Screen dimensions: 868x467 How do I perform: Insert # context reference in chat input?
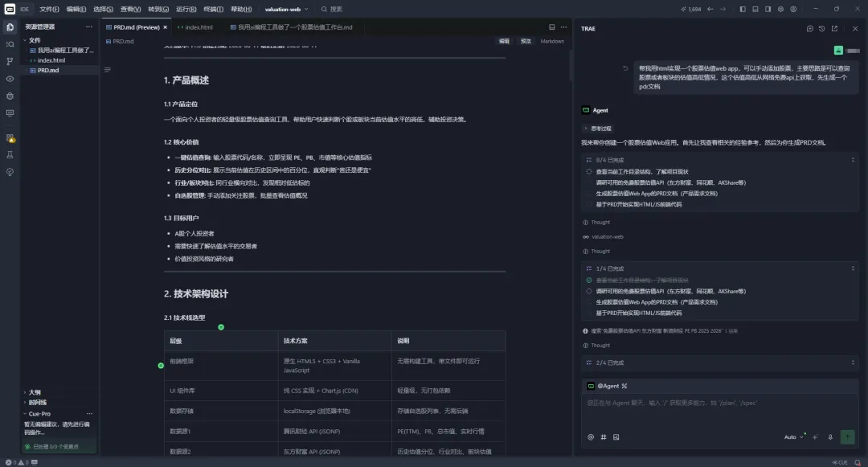(604, 437)
